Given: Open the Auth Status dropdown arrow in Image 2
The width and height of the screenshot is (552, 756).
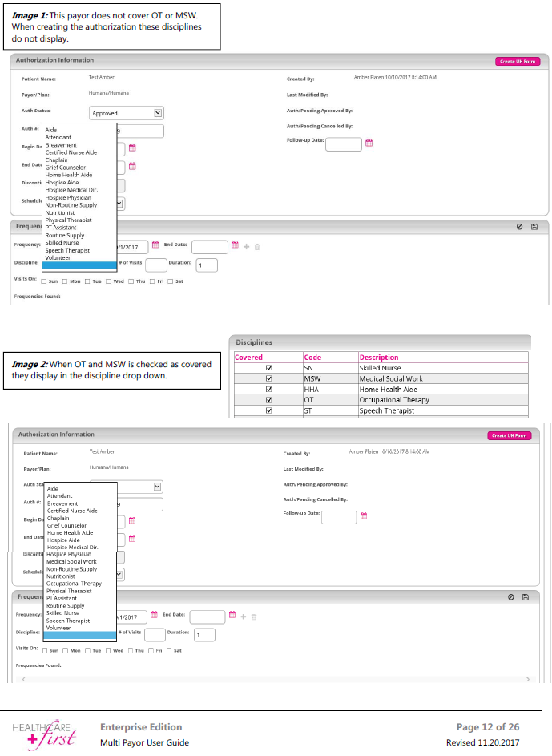Looking at the screenshot, I should pos(157,486).
